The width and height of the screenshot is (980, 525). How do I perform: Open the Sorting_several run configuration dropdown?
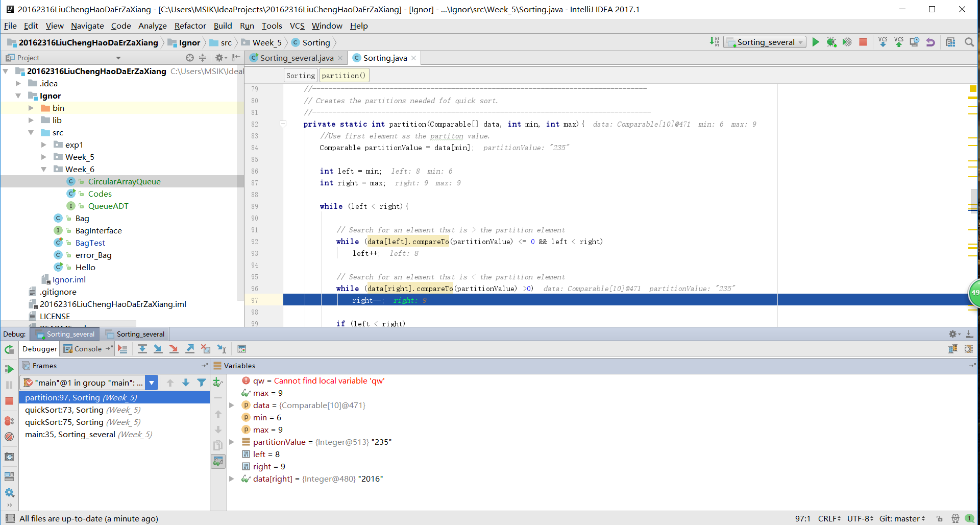pyautogui.click(x=765, y=42)
